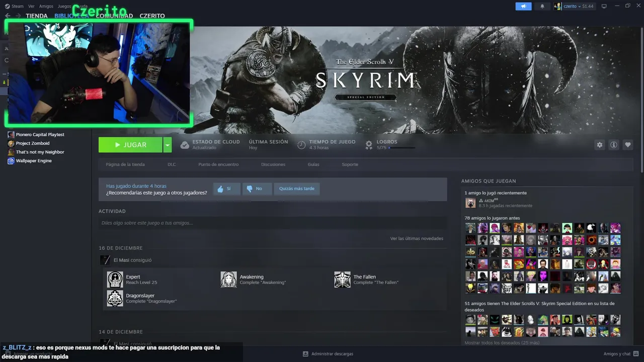
Task: Expand the launch options arrow beside JUGAR
Action: click(x=168, y=145)
